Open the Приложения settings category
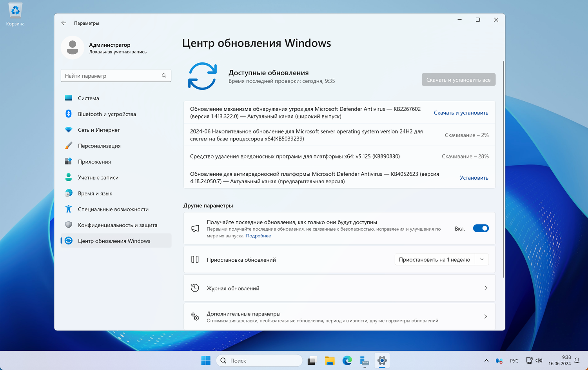The height and width of the screenshot is (370, 588). [116, 162]
